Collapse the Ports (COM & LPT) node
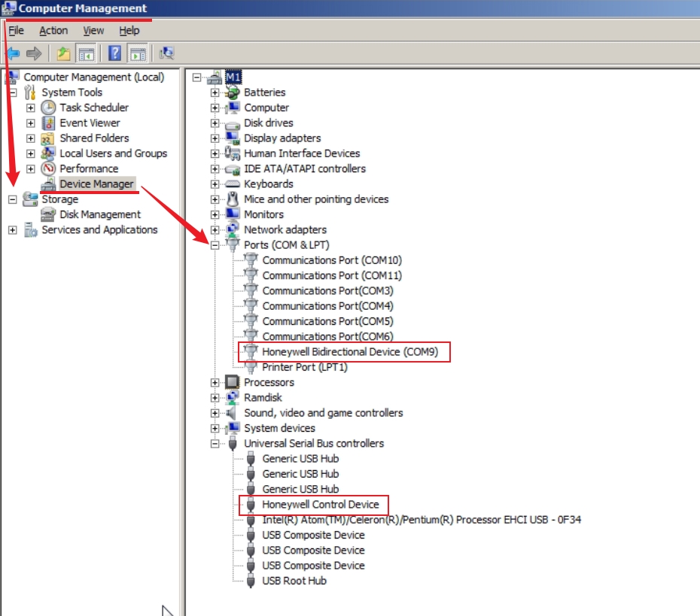The height and width of the screenshot is (616, 700). click(215, 245)
